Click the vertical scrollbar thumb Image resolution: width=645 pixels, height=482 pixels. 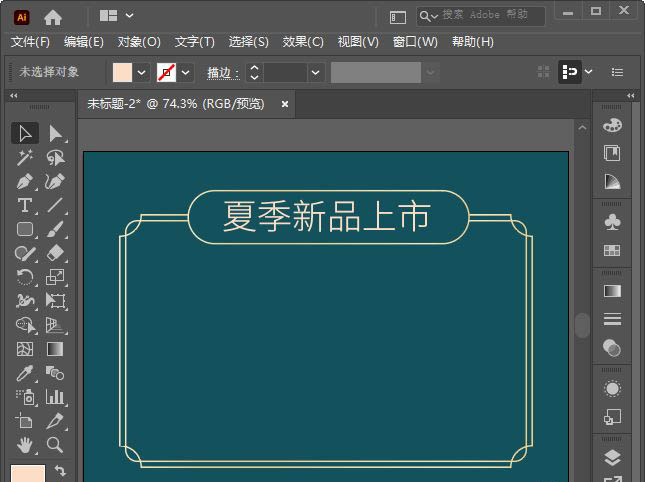click(582, 325)
